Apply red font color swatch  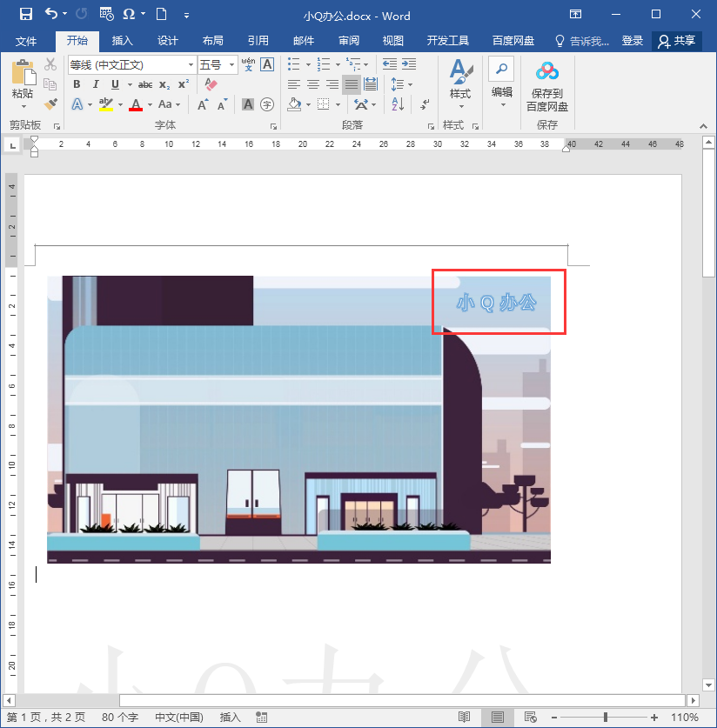point(136,104)
